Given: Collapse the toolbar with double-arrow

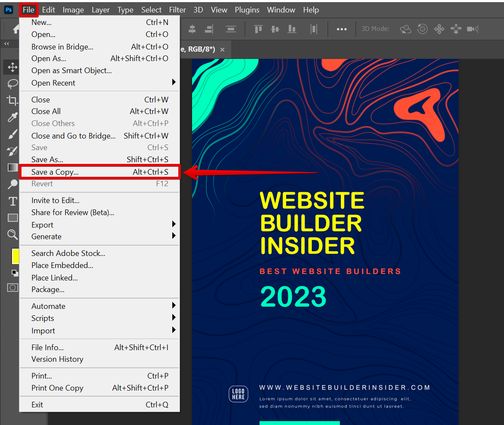Looking at the screenshot, I should [x=6, y=44].
